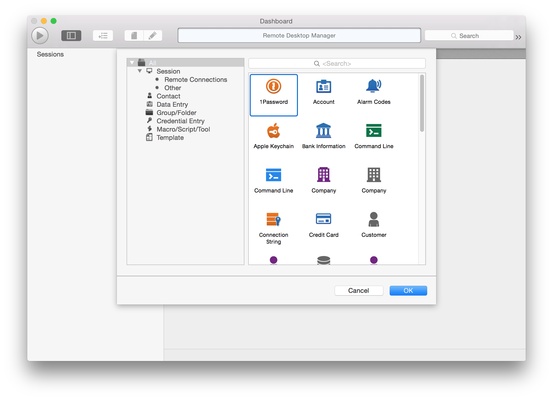Viewport: 553px width, 400px height.
Task: Select Other under Session
Action: 172,88
